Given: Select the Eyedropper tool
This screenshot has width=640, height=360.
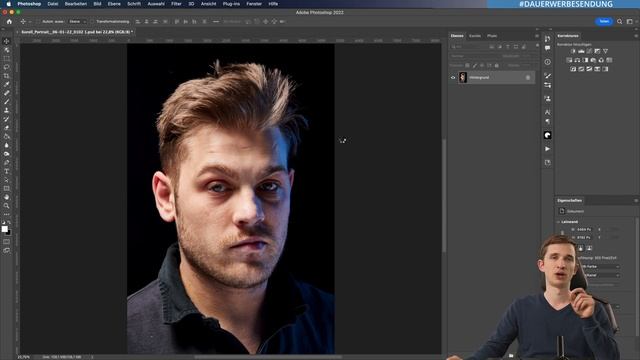Looking at the screenshot, I should click(x=7, y=84).
